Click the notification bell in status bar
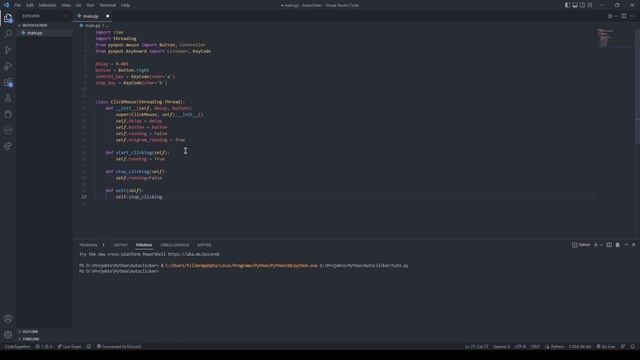The height and width of the screenshot is (360, 640). coord(633,347)
